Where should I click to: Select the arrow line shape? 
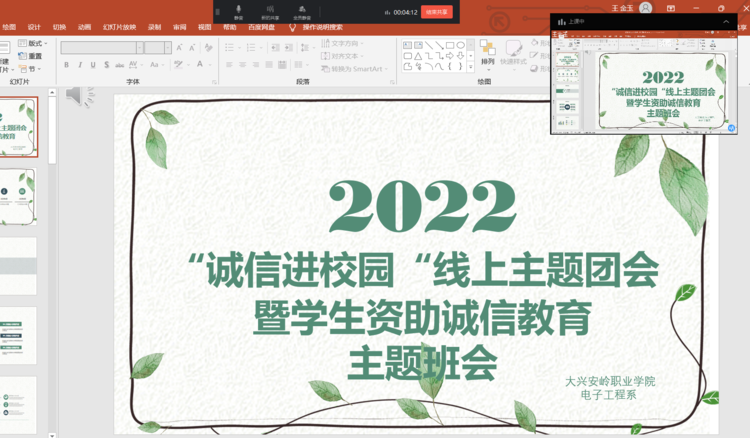click(439, 45)
